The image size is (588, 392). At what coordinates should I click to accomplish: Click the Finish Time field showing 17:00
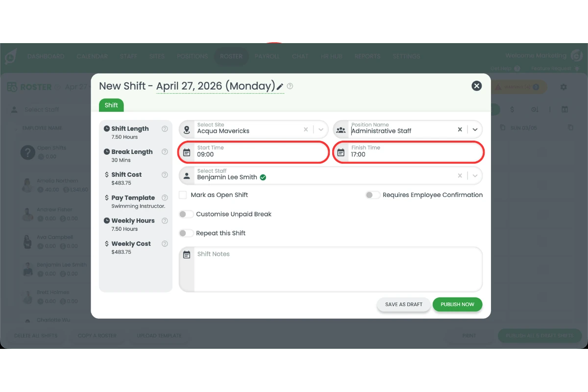coord(409,152)
